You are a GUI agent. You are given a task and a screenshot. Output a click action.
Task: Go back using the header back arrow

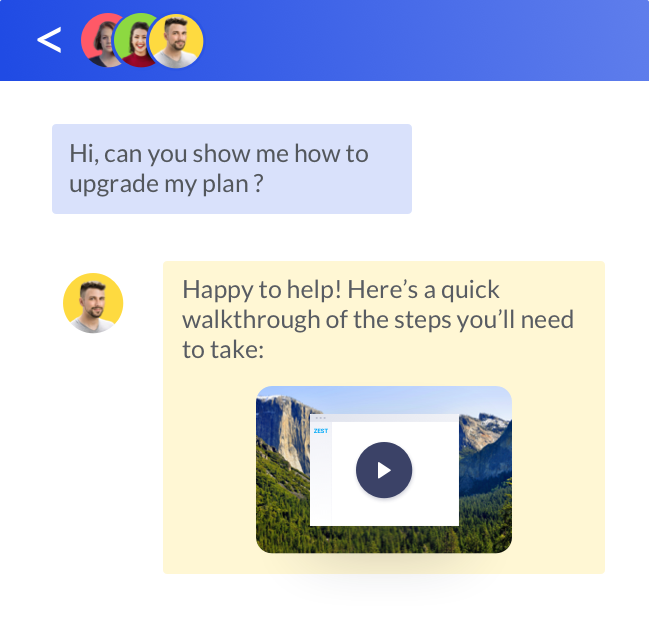[x=49, y=40]
